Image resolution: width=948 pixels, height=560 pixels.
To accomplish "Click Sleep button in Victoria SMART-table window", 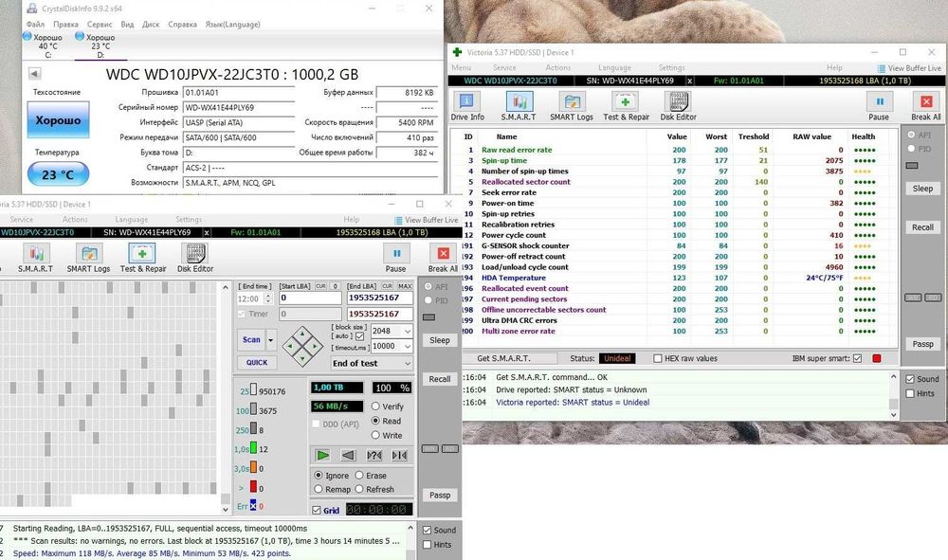I will 922,189.
